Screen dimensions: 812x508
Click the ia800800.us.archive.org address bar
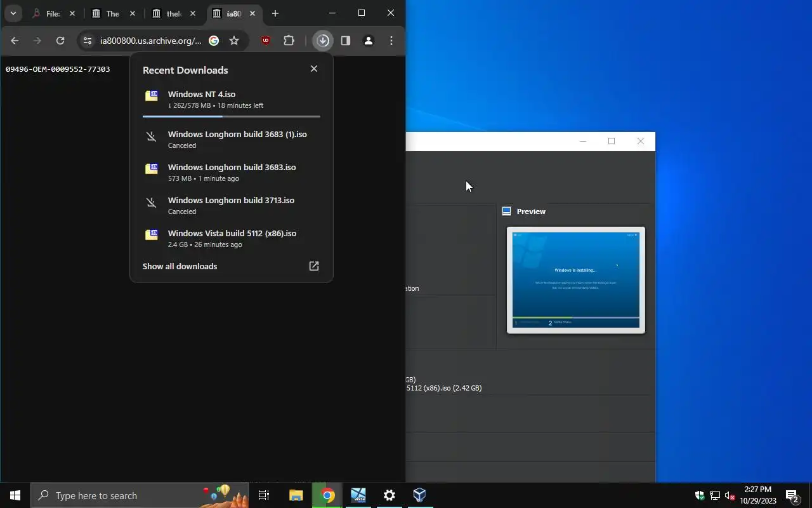[x=150, y=41]
